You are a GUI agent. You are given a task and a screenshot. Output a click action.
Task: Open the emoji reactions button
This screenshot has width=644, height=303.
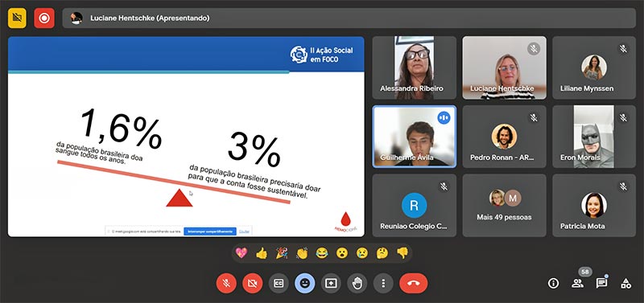point(305,284)
